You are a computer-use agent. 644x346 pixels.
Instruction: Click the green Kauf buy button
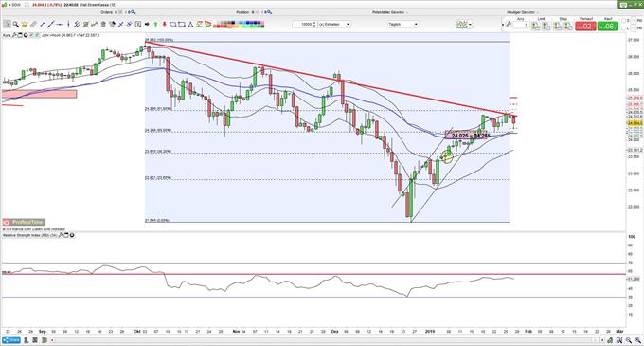tap(607, 27)
